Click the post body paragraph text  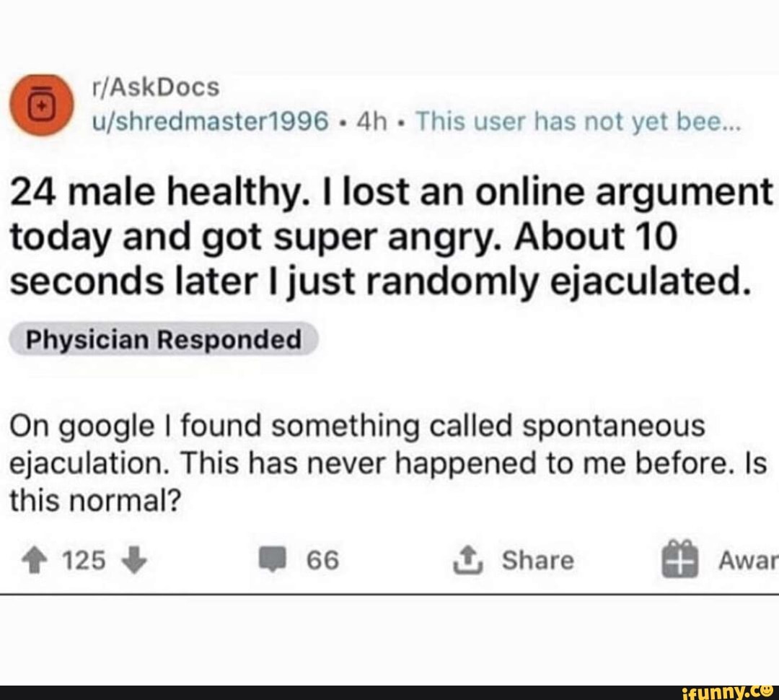tap(389, 463)
